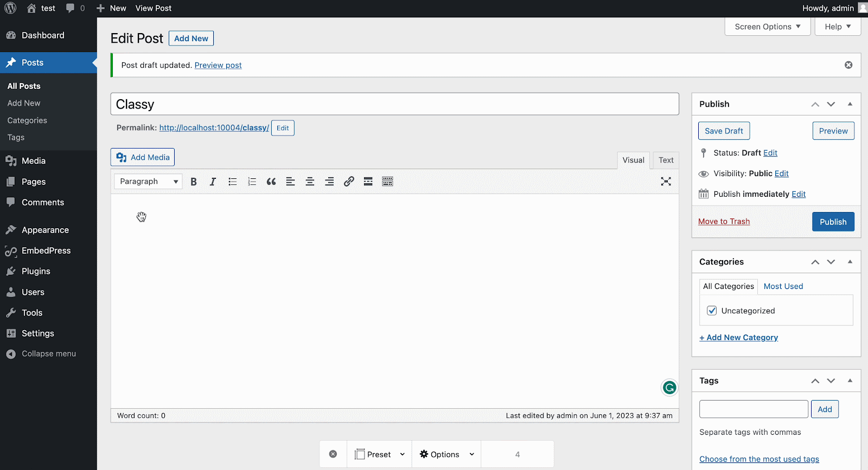The image size is (868, 470).
Task: Insert Read More tag
Action: [x=368, y=182]
